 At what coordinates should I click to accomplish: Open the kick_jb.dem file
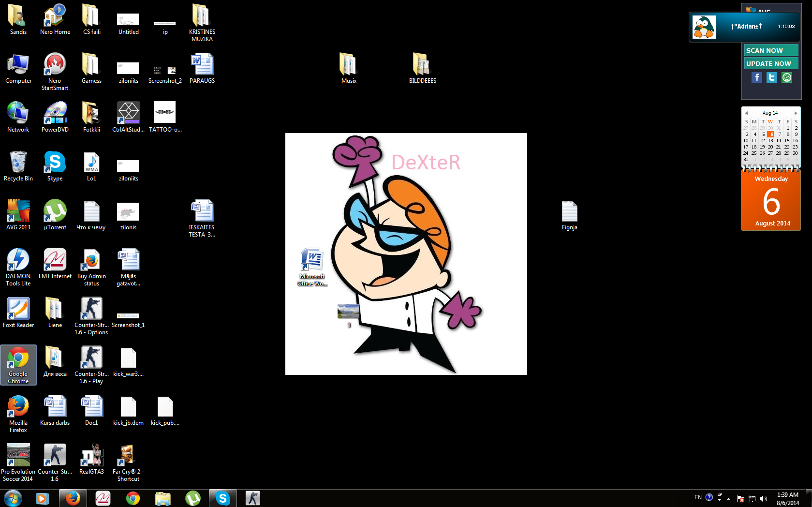click(x=128, y=410)
